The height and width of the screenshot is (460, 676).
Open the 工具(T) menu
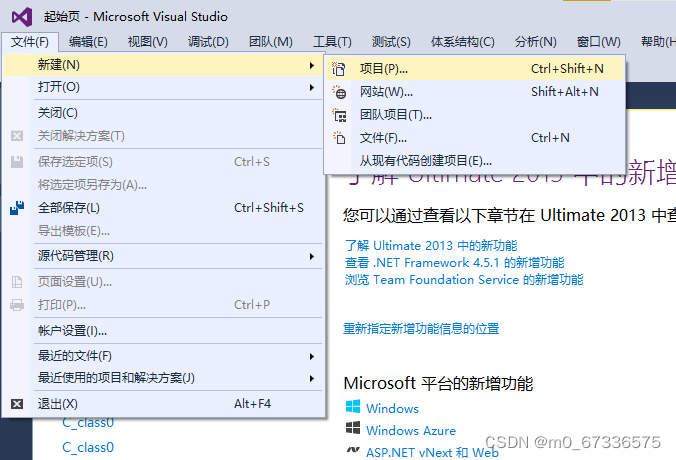(x=332, y=42)
